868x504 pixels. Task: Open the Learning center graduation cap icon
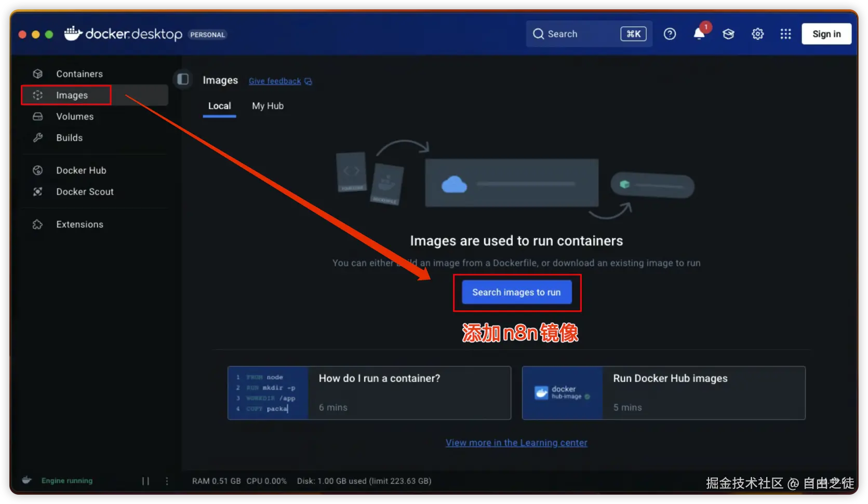click(728, 34)
